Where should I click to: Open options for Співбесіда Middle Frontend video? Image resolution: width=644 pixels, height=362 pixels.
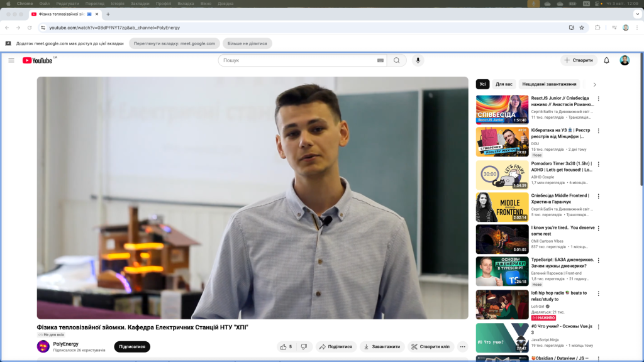click(x=599, y=196)
